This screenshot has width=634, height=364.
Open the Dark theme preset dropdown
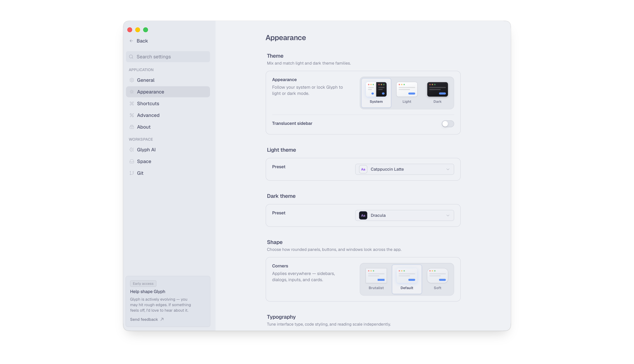click(x=404, y=216)
